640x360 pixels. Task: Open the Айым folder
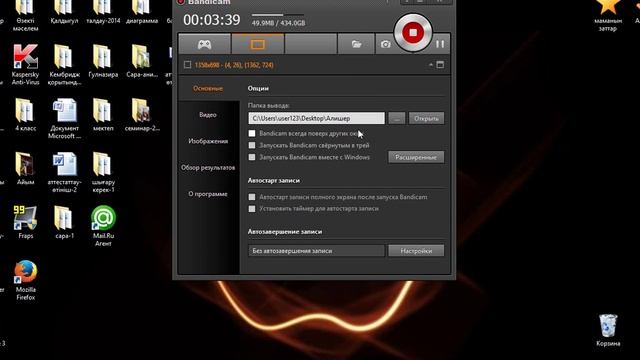[x=25, y=169]
